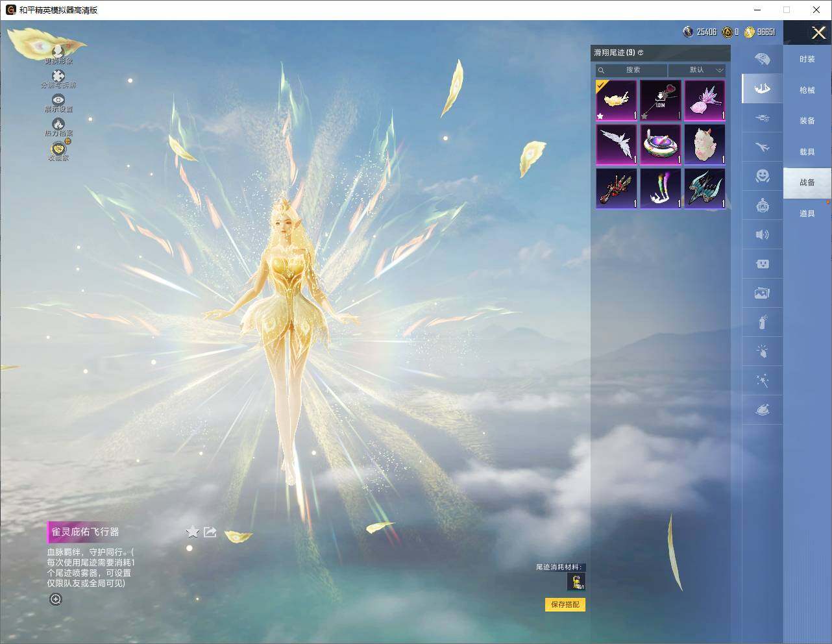Image resolution: width=832 pixels, height=644 pixels.
Task: Click the emulator app icon in title bar
Action: pos(11,10)
